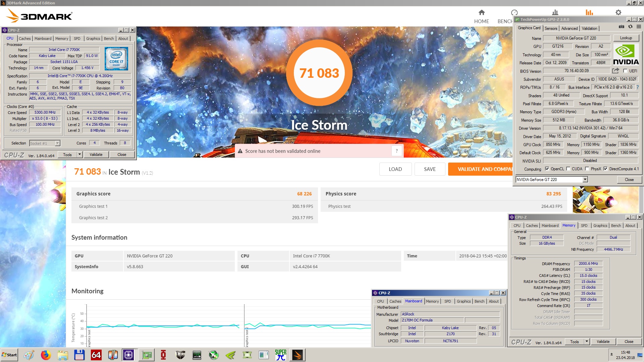Click VALIDATE AND COMPARE button
The width and height of the screenshot is (644, 362).
tap(480, 169)
